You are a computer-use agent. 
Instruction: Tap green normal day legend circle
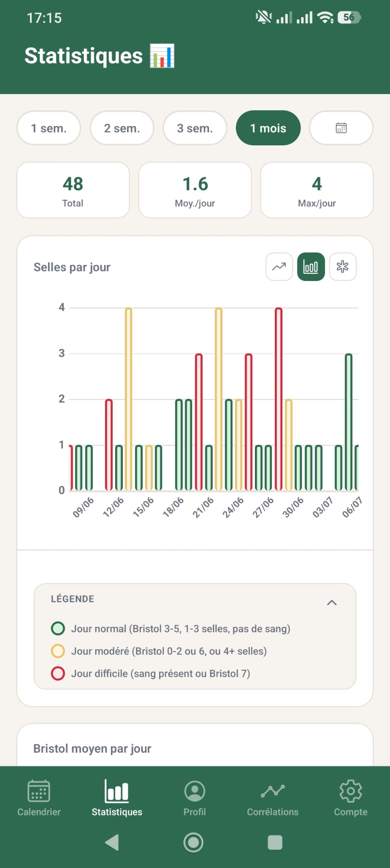coord(58,628)
